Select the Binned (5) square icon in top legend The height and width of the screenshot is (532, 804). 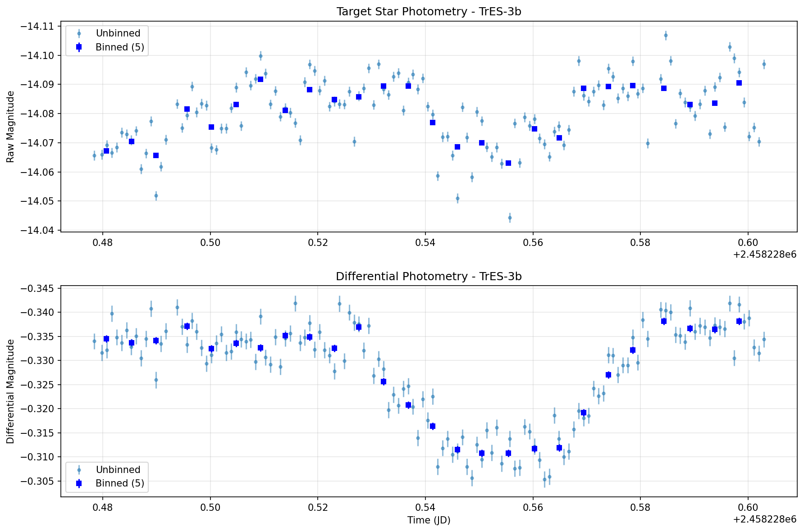click(79, 47)
